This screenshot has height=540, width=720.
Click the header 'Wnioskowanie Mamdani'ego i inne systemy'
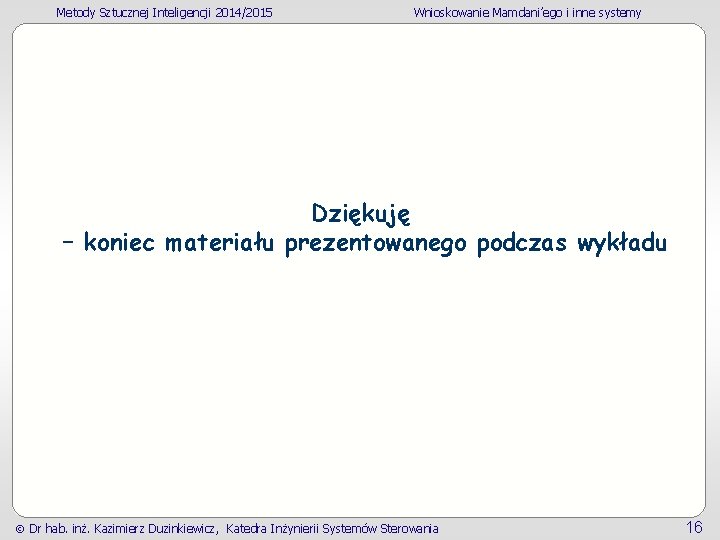527,12
